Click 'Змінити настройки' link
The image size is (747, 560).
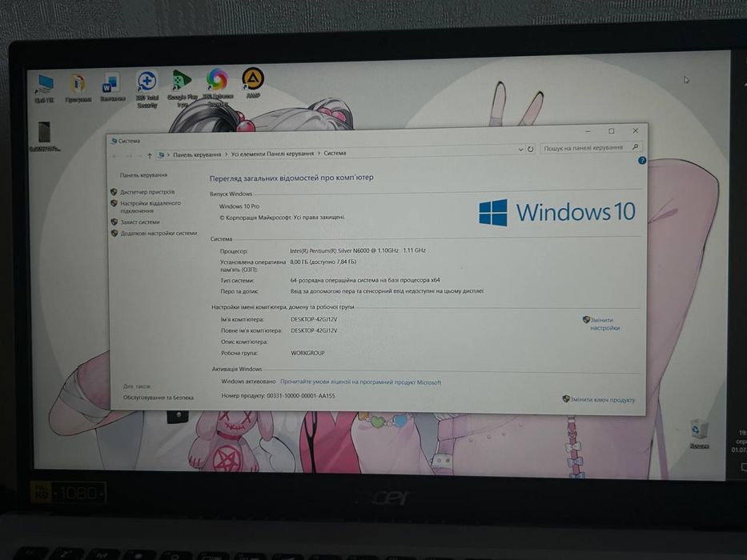pyautogui.click(x=604, y=324)
